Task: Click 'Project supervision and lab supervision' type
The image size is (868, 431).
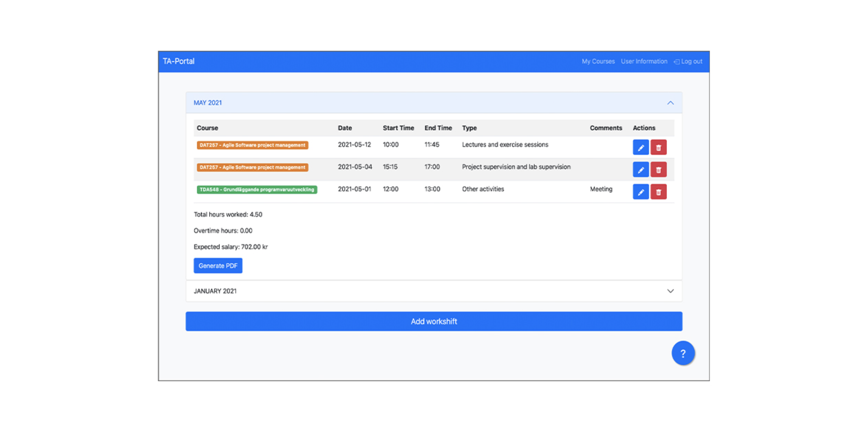Action: click(516, 167)
